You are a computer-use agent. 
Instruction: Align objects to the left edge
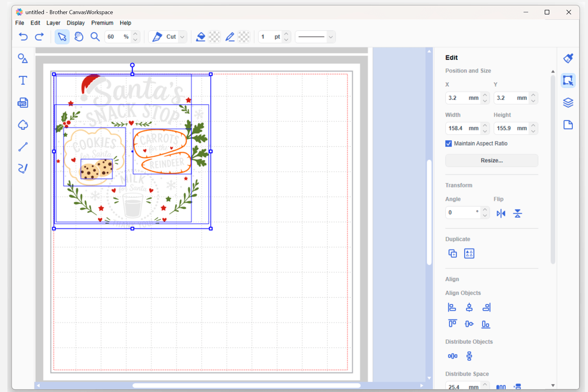[x=452, y=307]
